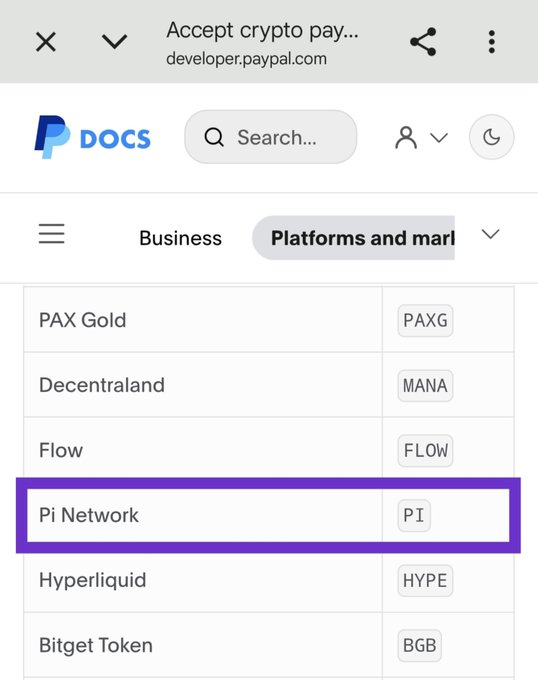Screen dimensions: 538x680
Task: Open the hamburger sidebar menu
Action: pyautogui.click(x=52, y=234)
